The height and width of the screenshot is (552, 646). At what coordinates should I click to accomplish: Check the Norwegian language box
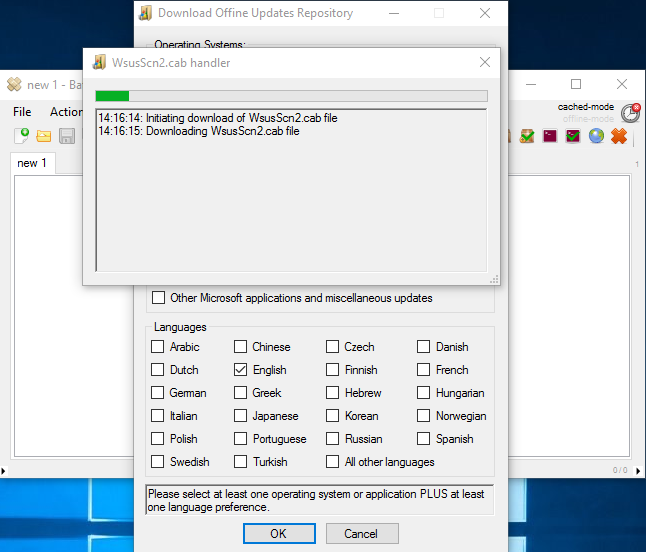tap(423, 416)
